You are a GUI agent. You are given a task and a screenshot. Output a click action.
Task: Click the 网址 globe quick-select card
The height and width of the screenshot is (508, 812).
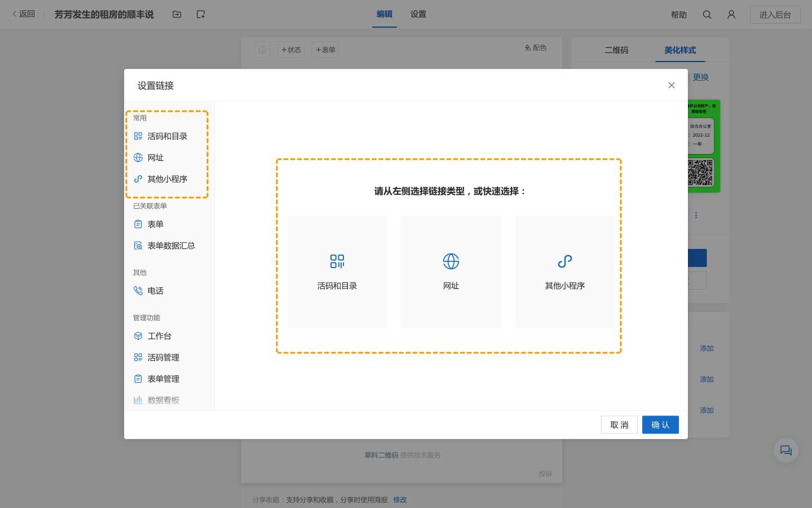pyautogui.click(x=451, y=271)
